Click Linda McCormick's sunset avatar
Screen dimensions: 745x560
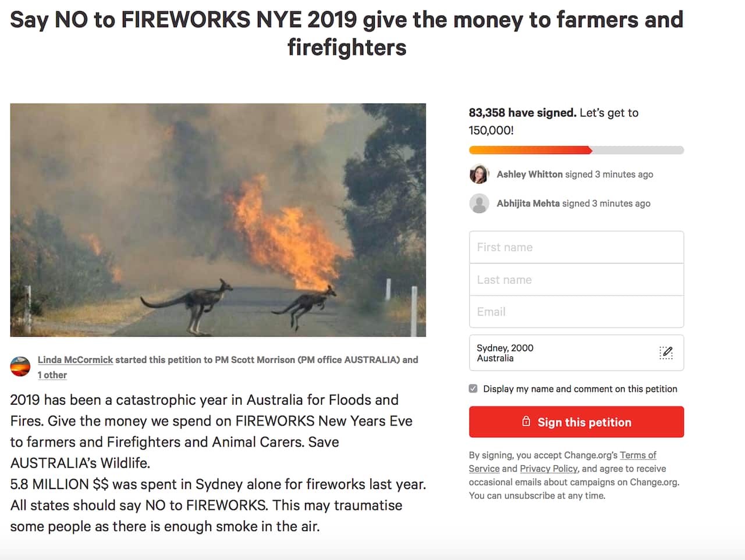(20, 366)
